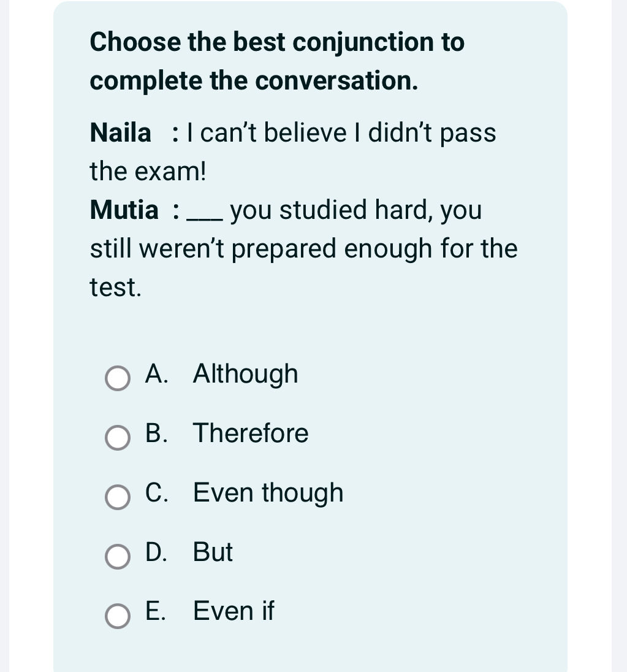Click Naila's dialogue line
This screenshot has width=627, height=672.
[x=293, y=132]
